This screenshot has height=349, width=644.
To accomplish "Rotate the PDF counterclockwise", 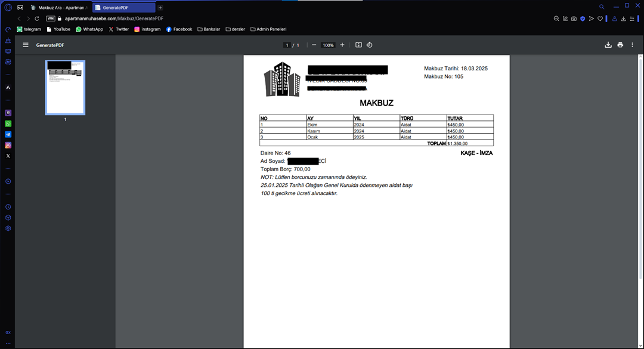I will [x=369, y=45].
